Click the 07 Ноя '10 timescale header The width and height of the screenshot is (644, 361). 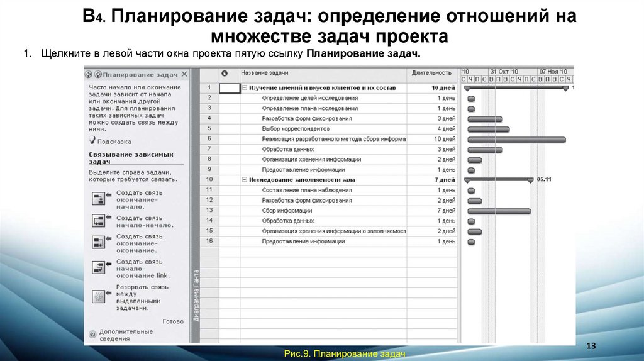pos(553,72)
